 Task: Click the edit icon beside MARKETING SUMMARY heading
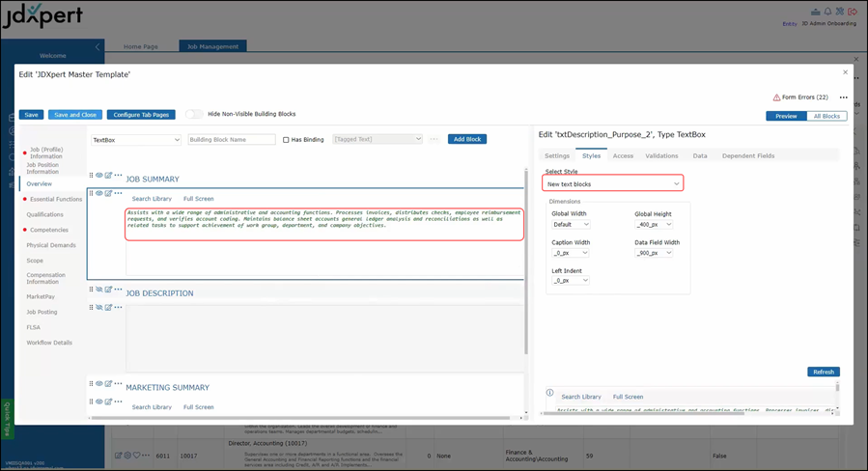coord(108,383)
